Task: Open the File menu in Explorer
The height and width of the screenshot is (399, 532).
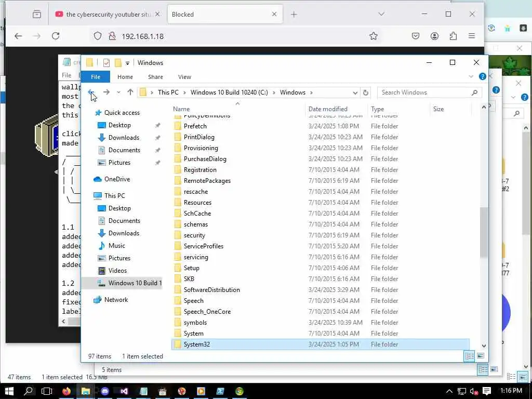Action: 96,77
